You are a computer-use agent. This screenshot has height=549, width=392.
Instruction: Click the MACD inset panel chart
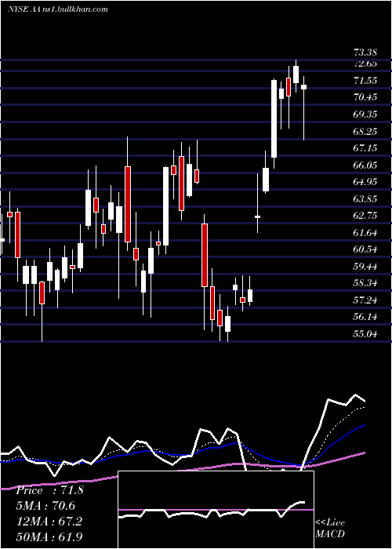pyautogui.click(x=216, y=510)
